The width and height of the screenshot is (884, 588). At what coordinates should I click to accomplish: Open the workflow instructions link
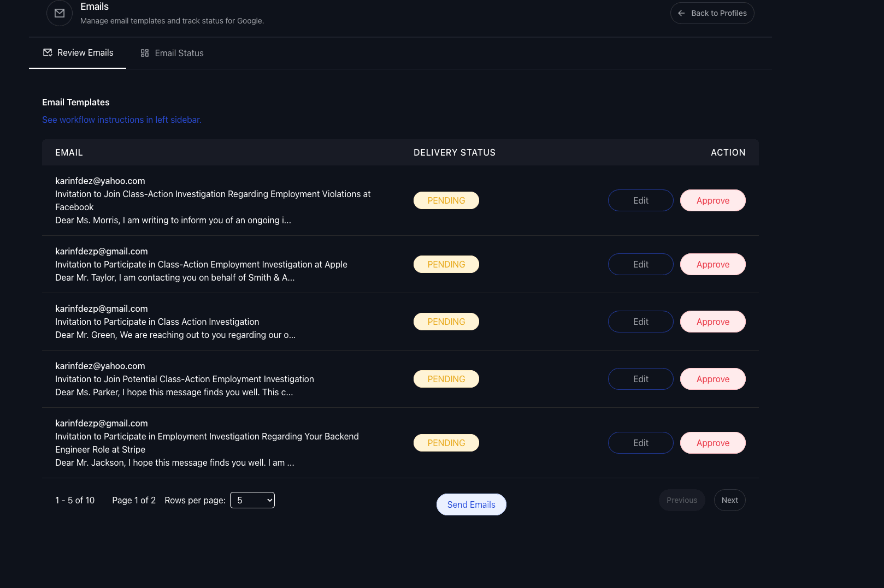coord(122,120)
